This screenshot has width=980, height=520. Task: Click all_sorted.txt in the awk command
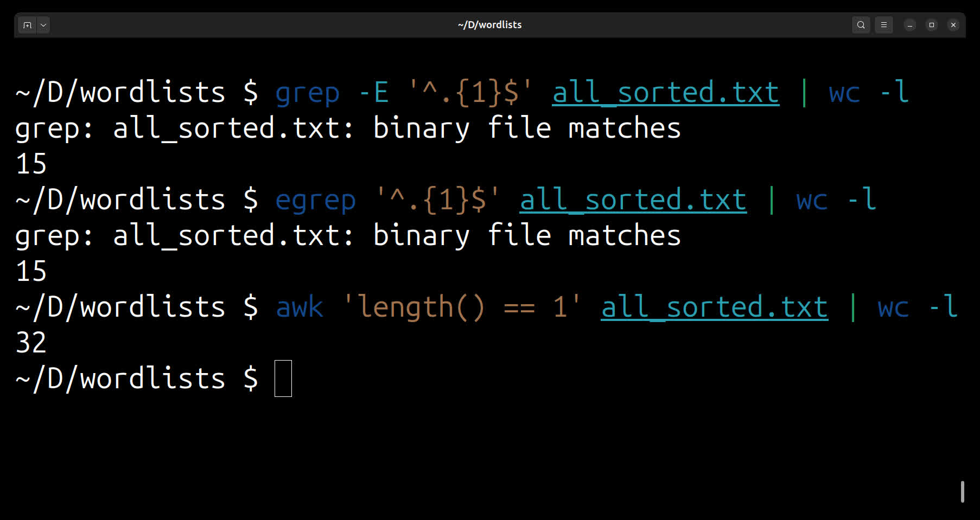[714, 307]
